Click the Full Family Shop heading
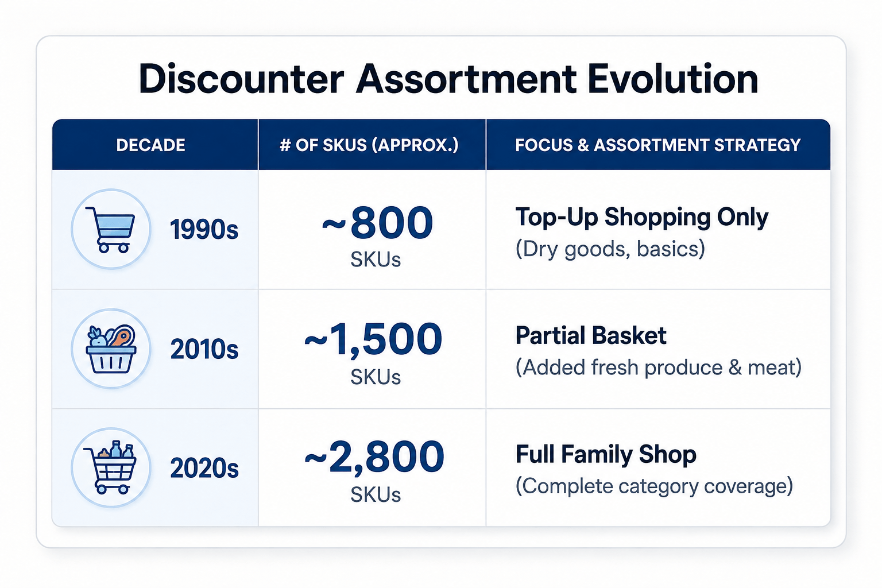This screenshot has height=588, width=882. [606, 454]
